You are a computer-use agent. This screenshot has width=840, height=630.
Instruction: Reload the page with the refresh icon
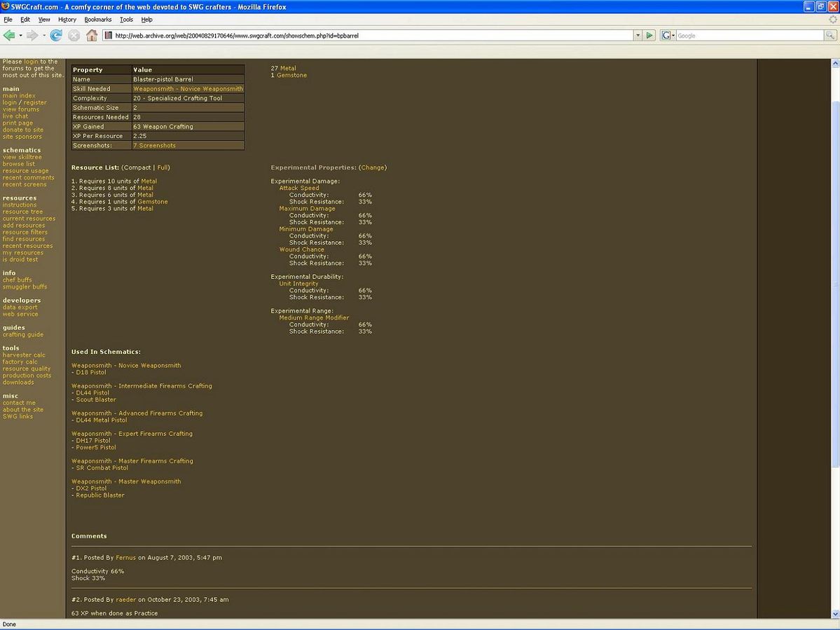point(56,35)
